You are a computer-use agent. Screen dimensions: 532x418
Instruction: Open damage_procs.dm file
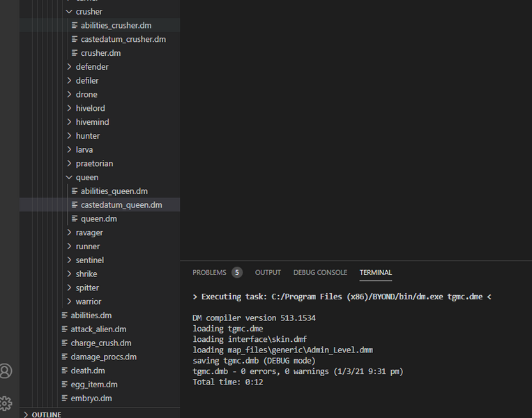tap(103, 357)
